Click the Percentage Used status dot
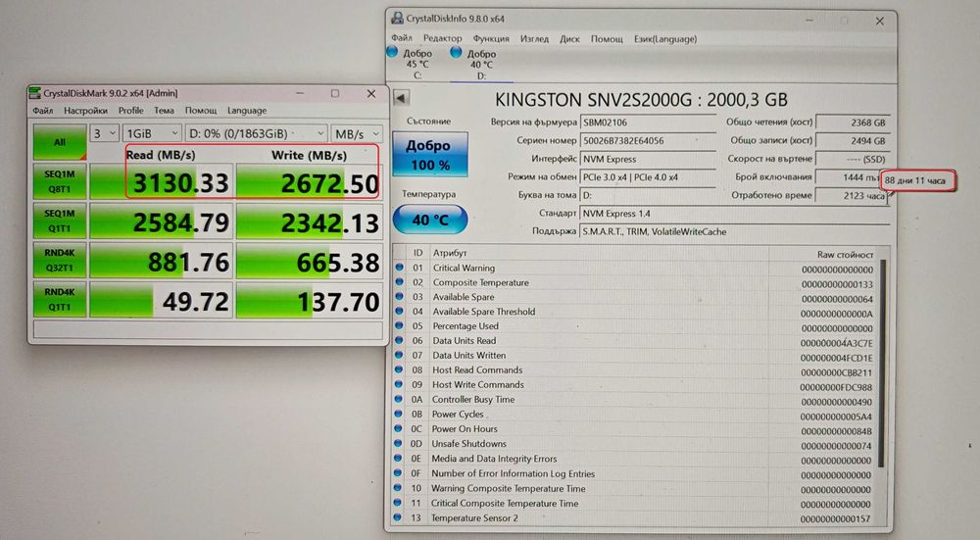 pyautogui.click(x=400, y=325)
